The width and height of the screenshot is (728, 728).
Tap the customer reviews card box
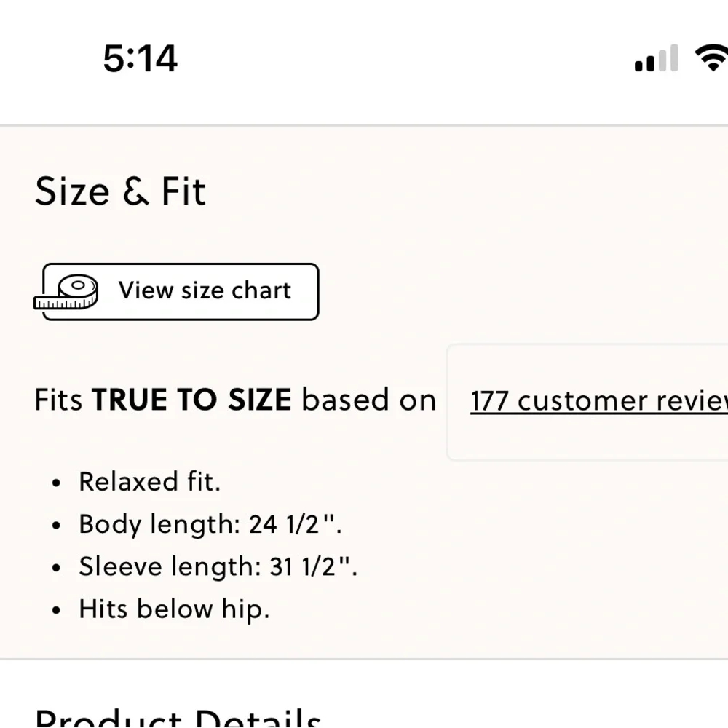tap(587, 402)
